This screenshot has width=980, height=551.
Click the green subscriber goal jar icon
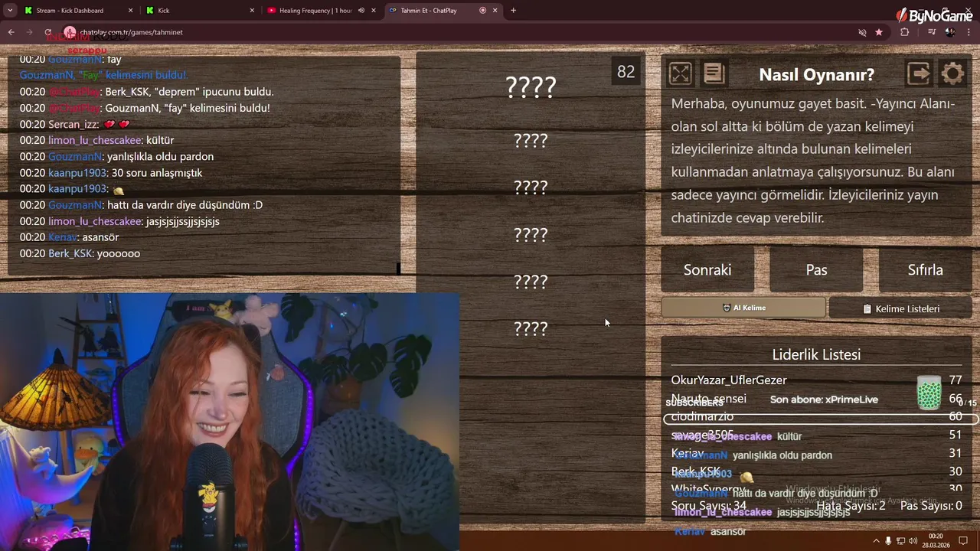click(x=929, y=393)
